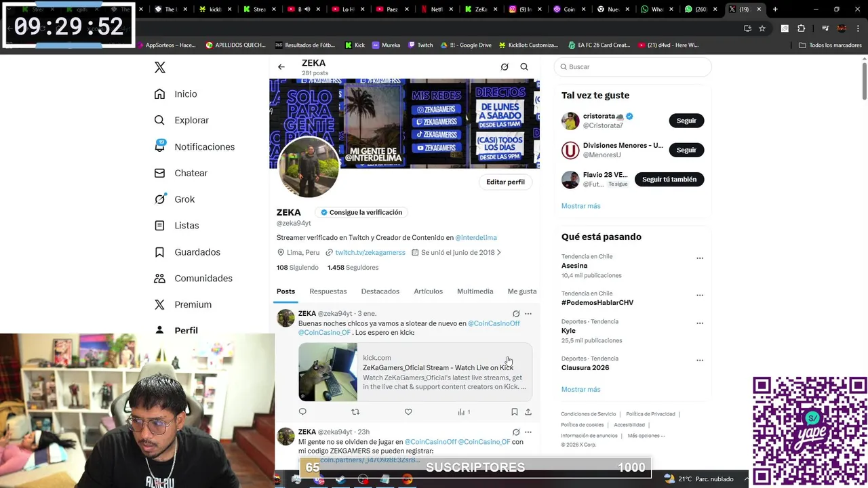Screen dimensions: 868x488
Task: Click Seguir tú también for Flavio 28
Action: point(669,180)
